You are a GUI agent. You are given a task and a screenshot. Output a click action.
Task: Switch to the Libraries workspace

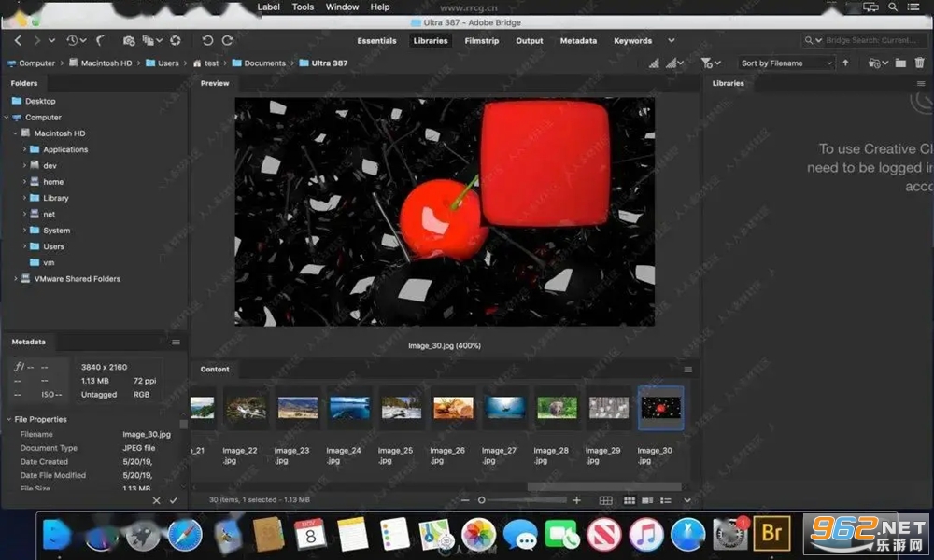[430, 40]
